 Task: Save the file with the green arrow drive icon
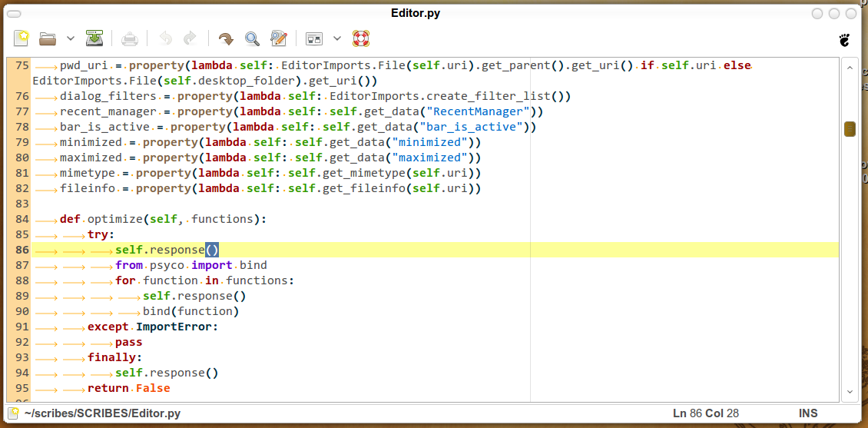click(94, 38)
